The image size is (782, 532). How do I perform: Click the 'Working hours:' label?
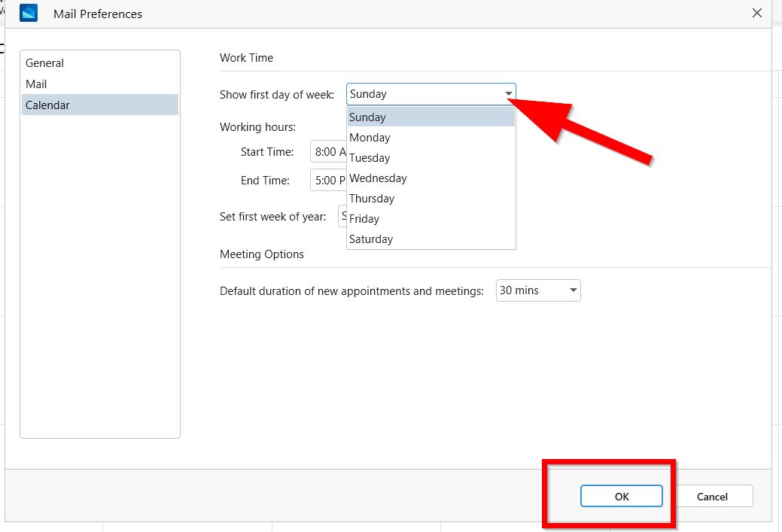pos(258,127)
